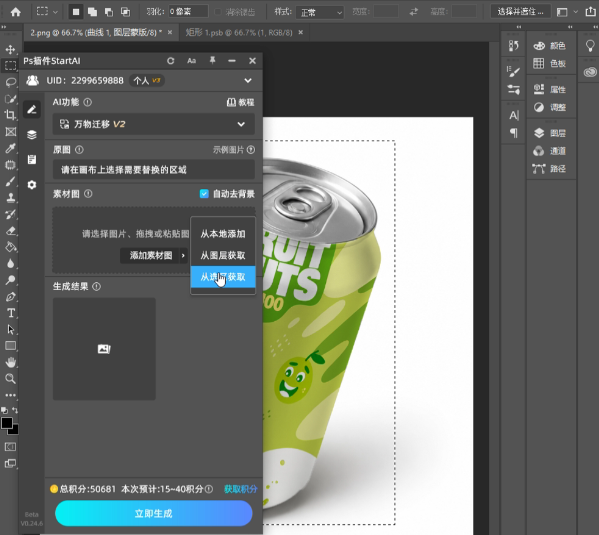This screenshot has height=535, width=599.
Task: Click the StartAI refresh icon
Action: (170, 61)
